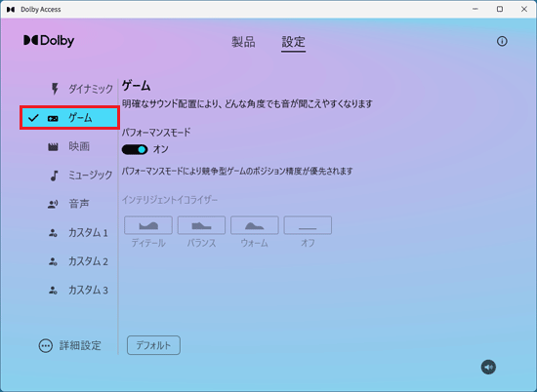Viewport: 537px width, 392px height.
Task: Maximize the Dolby Access window
Action: click(500, 9)
